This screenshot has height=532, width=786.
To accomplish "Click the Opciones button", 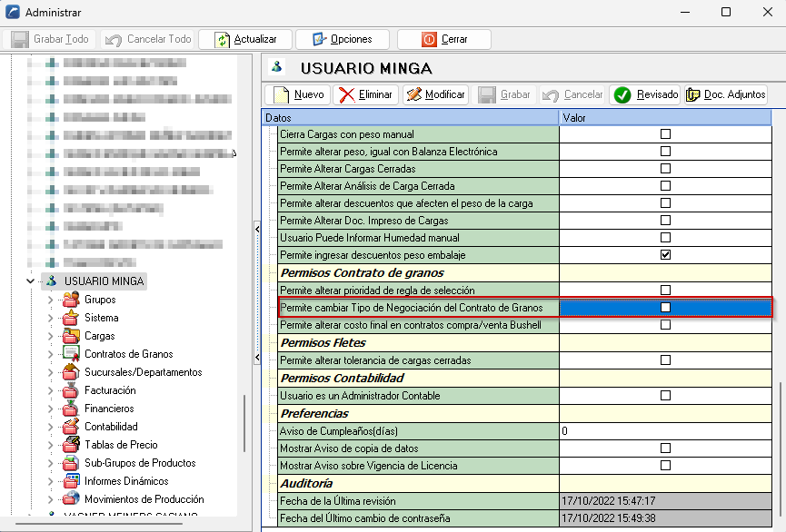I will tap(343, 40).
